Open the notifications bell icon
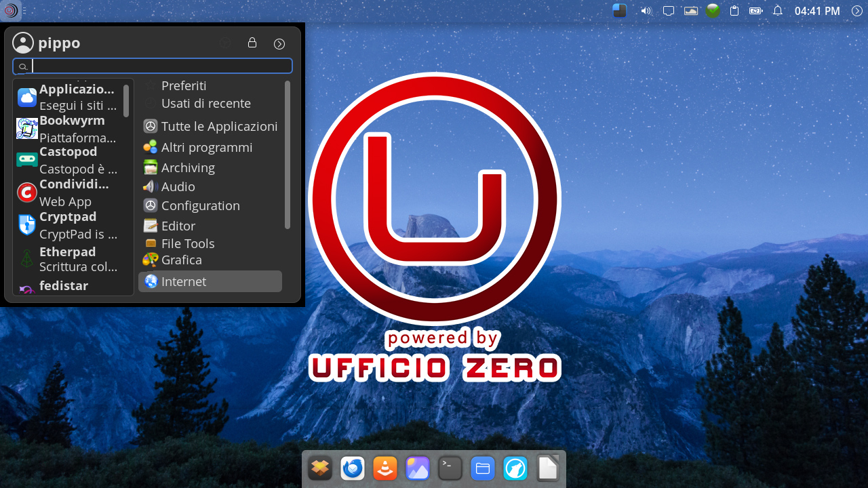 [778, 11]
